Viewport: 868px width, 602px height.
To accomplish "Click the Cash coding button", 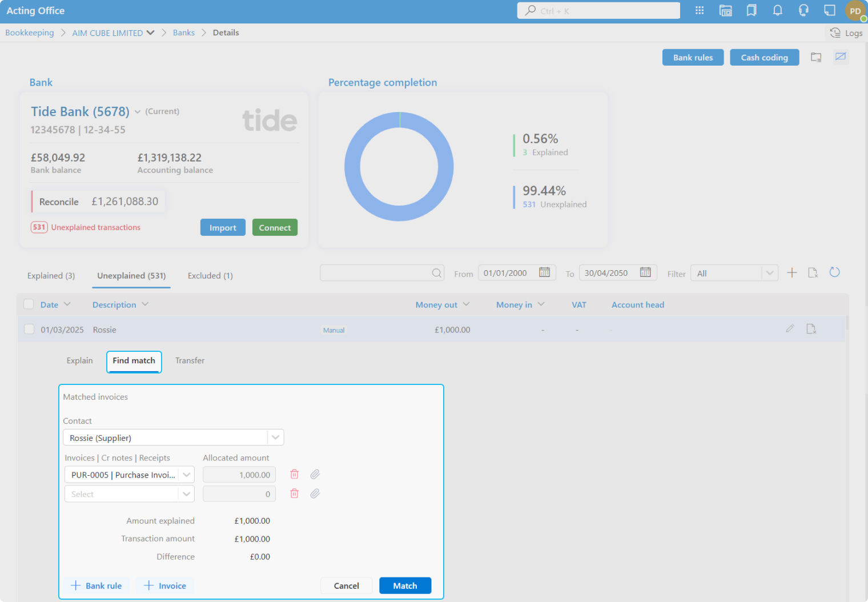I will pyautogui.click(x=764, y=58).
